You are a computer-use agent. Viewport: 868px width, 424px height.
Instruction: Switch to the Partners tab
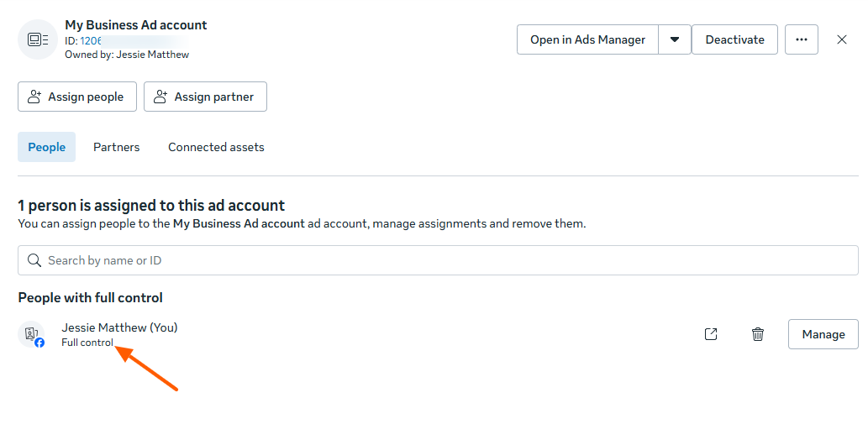(x=116, y=147)
